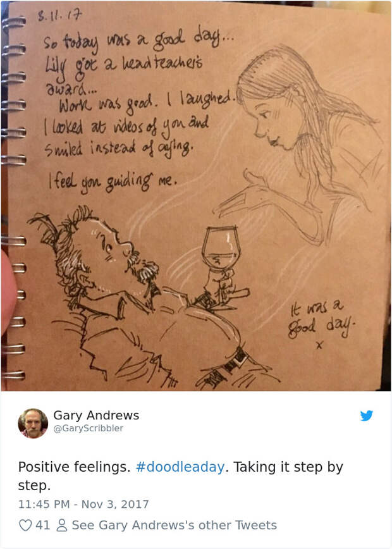Click the 'So today was a good day' line

coord(138,39)
